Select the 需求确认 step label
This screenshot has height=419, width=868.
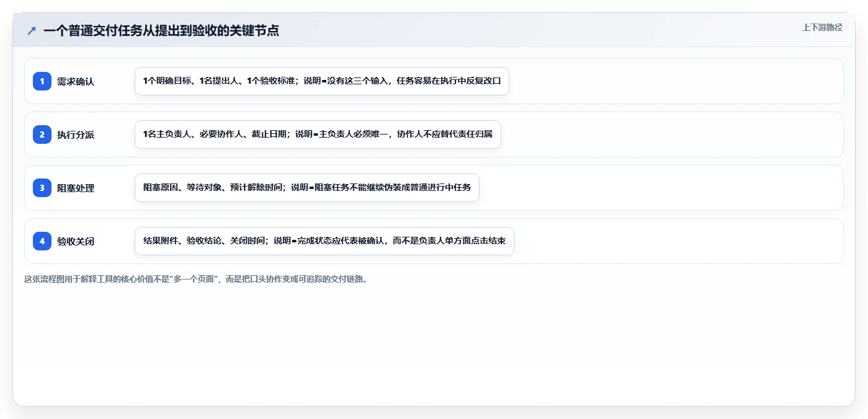pos(76,81)
